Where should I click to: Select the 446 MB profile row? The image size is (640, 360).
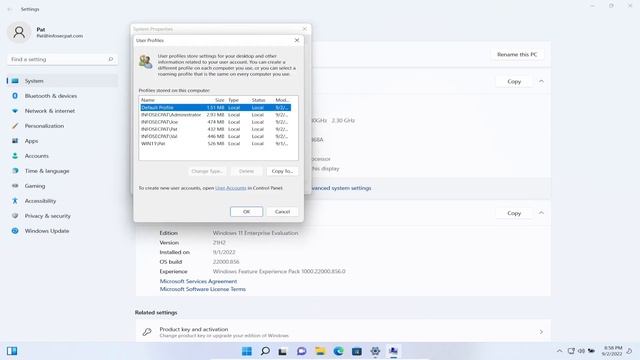[x=216, y=136]
